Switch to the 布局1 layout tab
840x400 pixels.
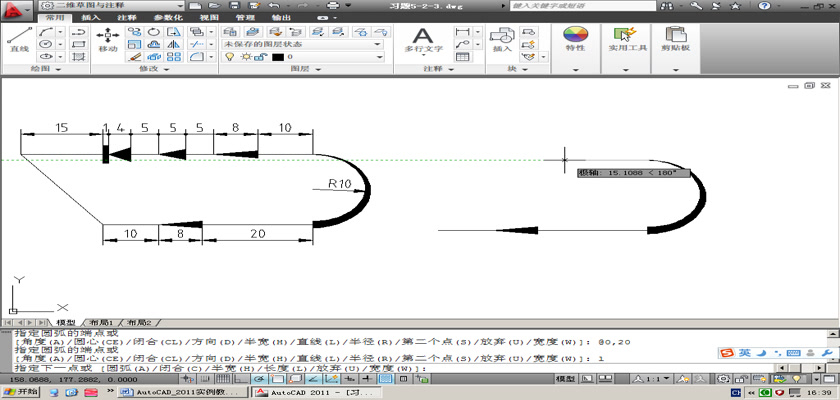click(x=98, y=323)
